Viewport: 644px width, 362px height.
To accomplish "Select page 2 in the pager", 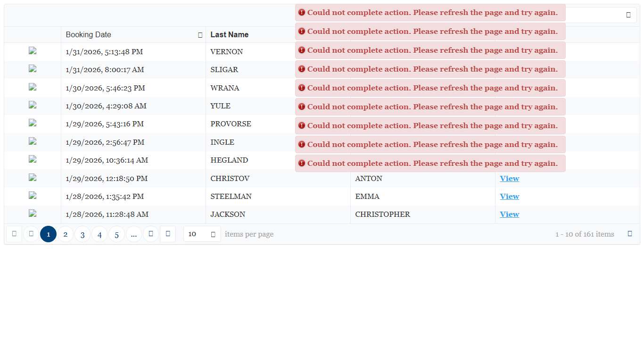I will 66,234.
